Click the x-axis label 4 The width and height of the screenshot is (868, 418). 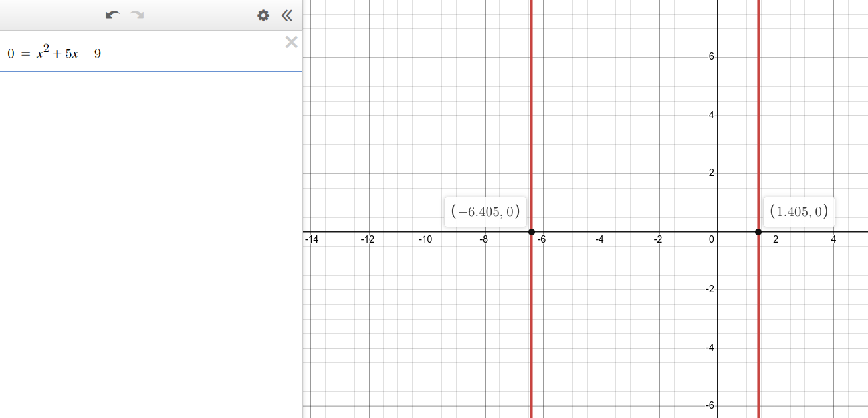click(x=833, y=240)
